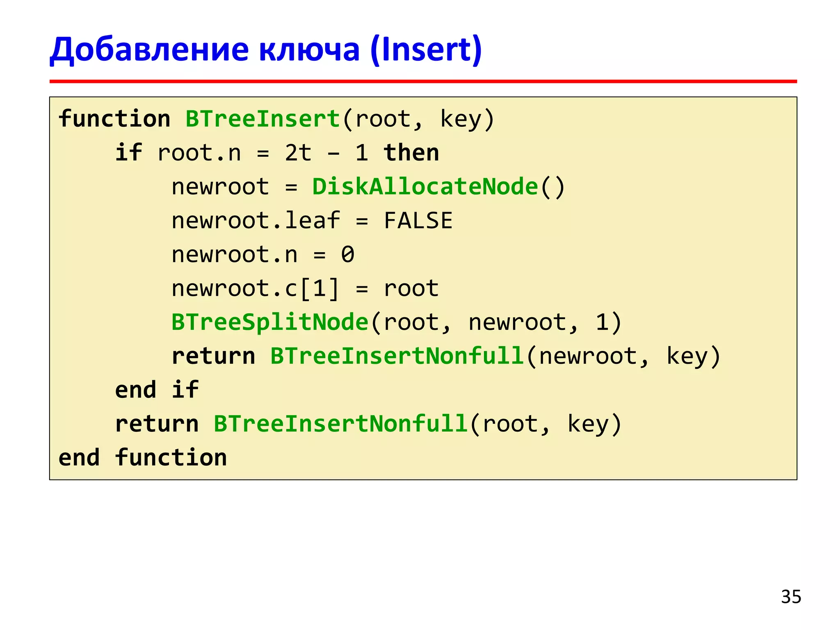Click the slide number 35
Image resolution: width=840 pixels, height=630 pixels.
[791, 597]
